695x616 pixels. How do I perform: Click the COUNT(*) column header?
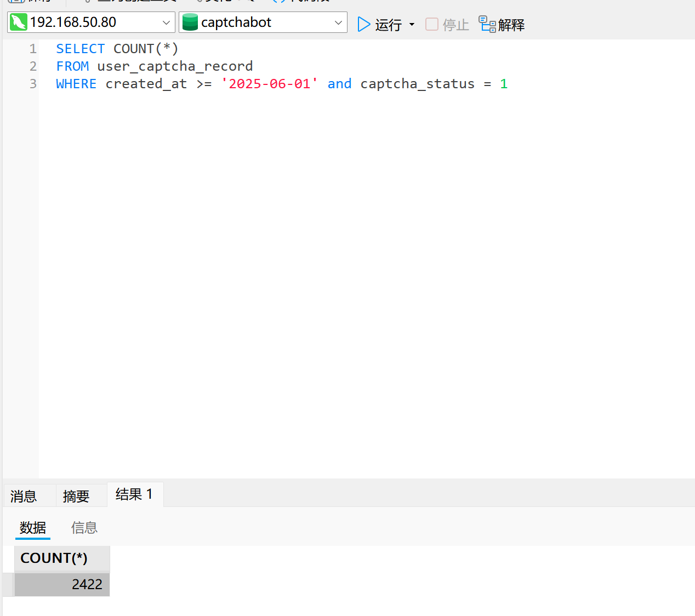click(54, 558)
